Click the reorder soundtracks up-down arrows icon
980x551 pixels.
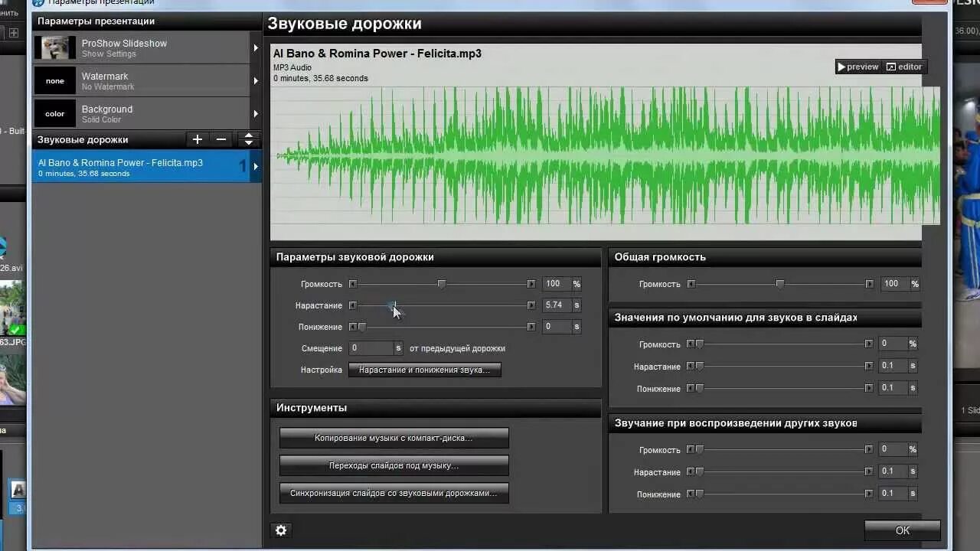pos(248,139)
